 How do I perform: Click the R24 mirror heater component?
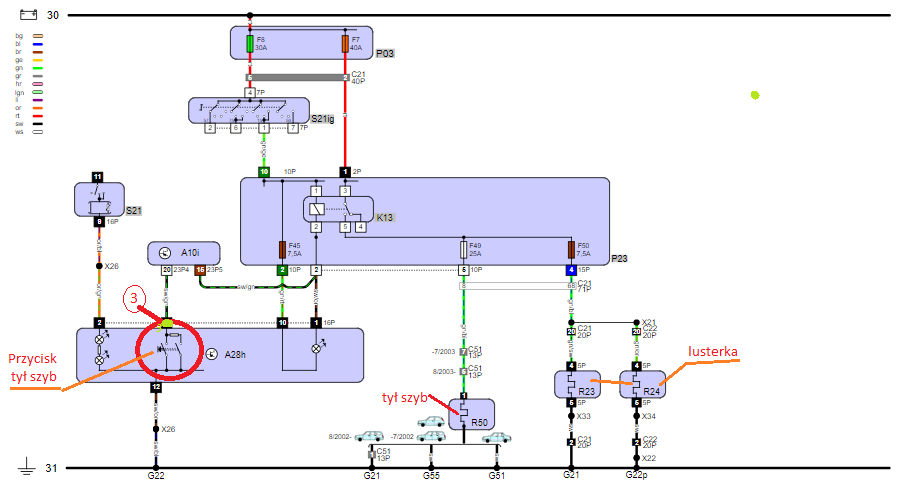tap(635, 385)
